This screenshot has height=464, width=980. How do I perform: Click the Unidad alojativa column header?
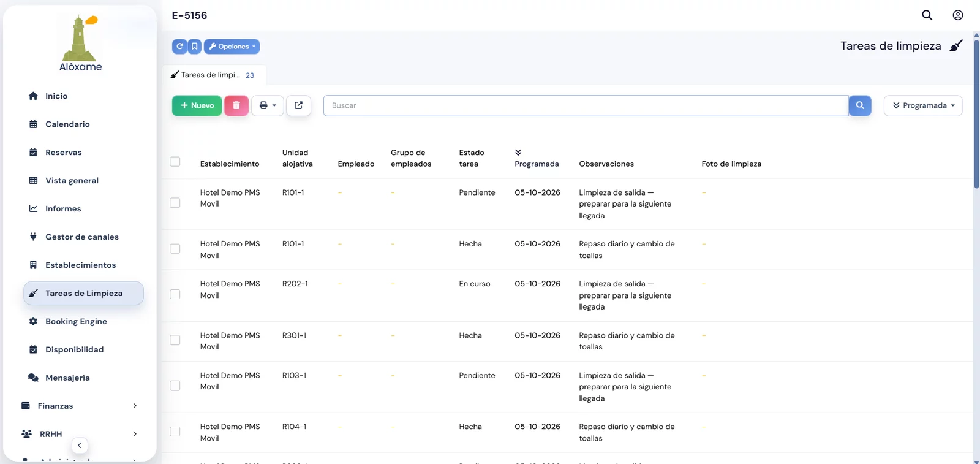(298, 158)
